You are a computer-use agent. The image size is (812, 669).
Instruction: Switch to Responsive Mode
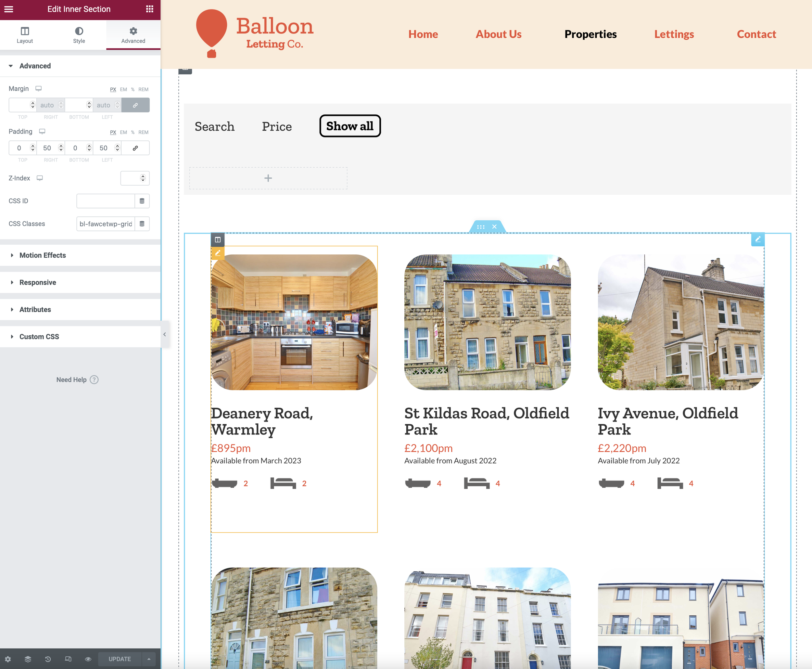pyautogui.click(x=68, y=659)
